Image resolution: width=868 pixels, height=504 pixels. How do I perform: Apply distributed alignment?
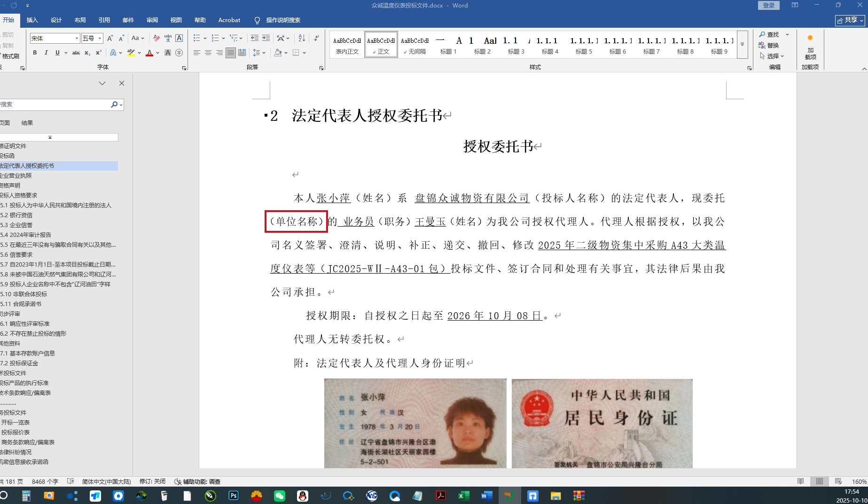242,53
